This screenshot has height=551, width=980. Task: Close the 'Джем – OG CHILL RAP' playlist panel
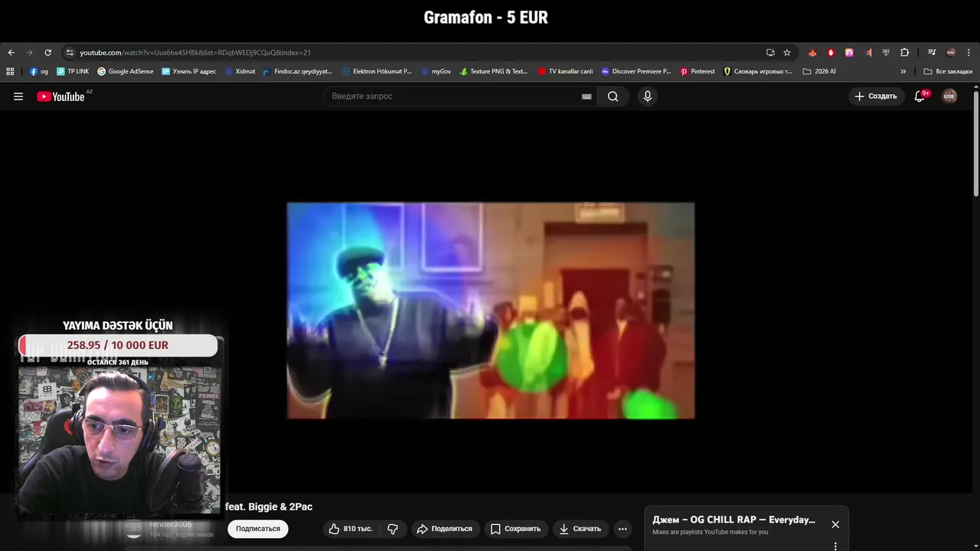pyautogui.click(x=835, y=524)
